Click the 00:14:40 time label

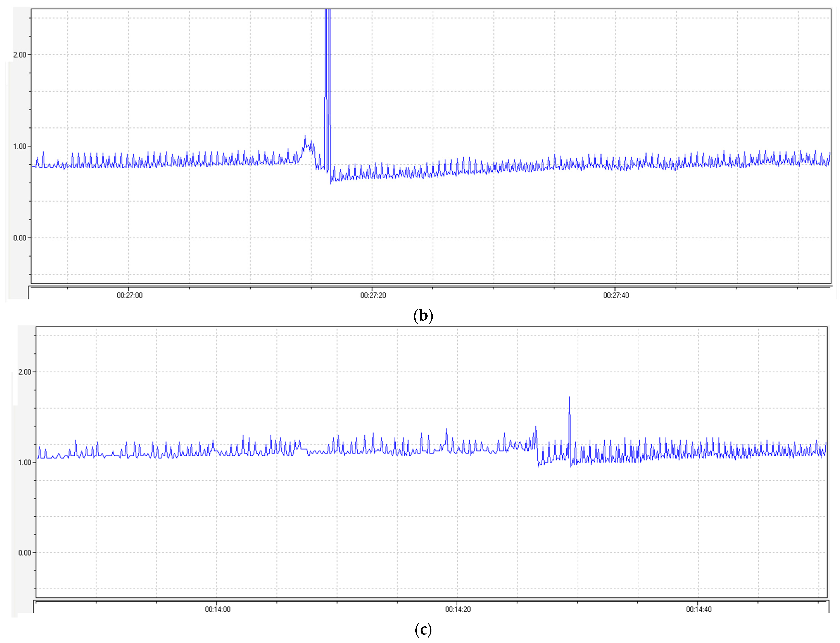point(698,609)
